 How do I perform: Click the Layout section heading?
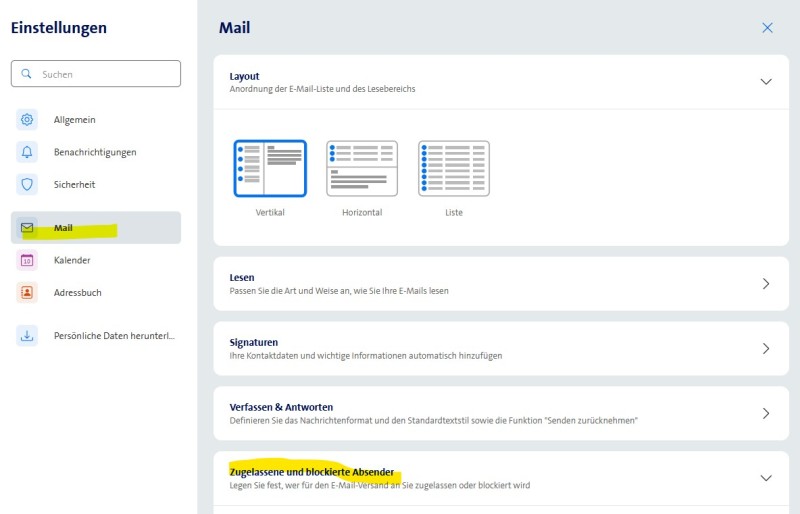(x=244, y=77)
